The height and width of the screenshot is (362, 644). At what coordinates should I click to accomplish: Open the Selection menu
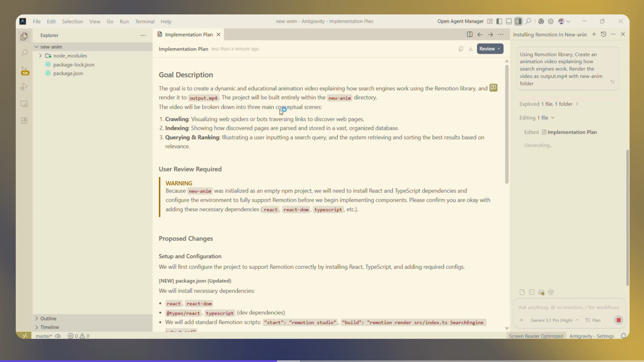72,21
